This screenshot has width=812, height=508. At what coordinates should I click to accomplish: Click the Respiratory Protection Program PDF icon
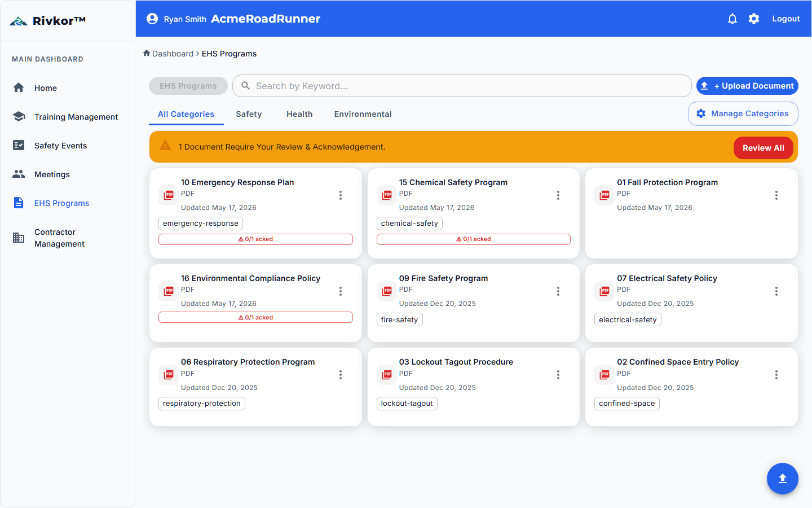[x=169, y=375]
